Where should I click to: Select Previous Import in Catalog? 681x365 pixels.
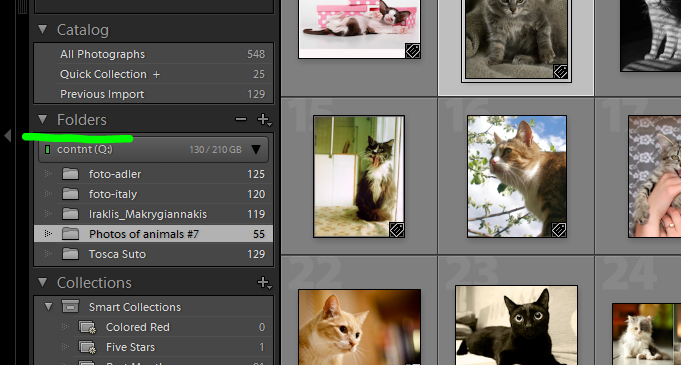click(x=153, y=94)
